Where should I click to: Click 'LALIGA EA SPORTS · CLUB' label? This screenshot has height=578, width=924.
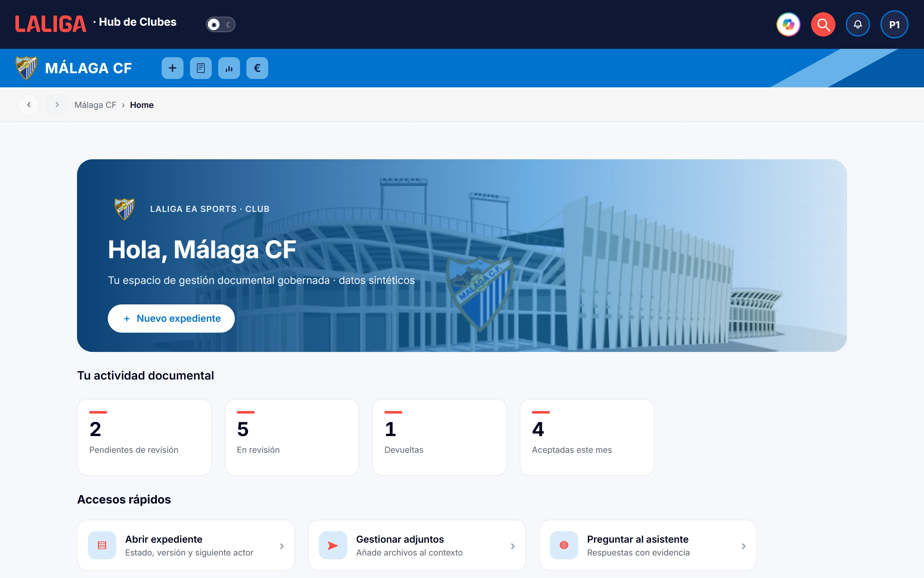point(210,209)
